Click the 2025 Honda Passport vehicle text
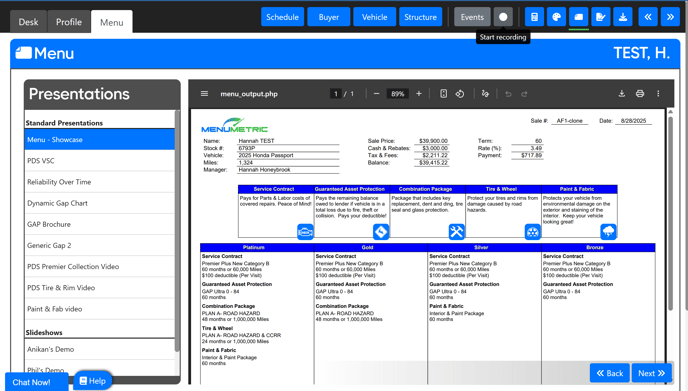Image resolution: width=688 pixels, height=391 pixels. pyautogui.click(x=266, y=155)
